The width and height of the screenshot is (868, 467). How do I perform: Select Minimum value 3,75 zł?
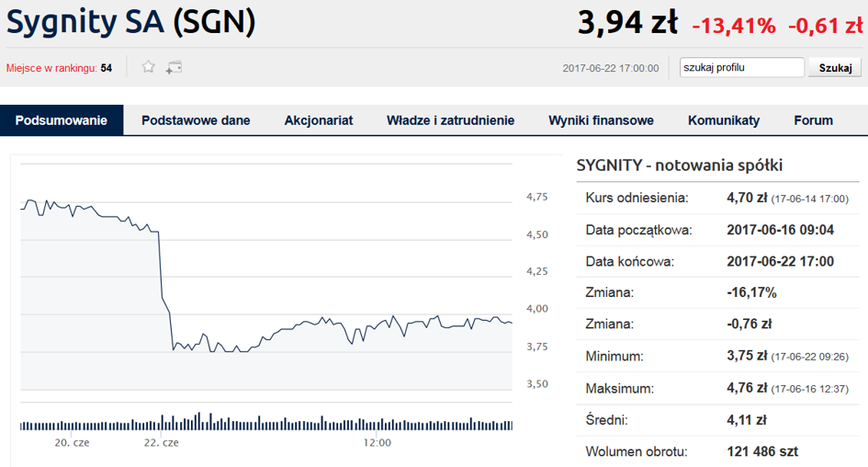[x=747, y=356]
